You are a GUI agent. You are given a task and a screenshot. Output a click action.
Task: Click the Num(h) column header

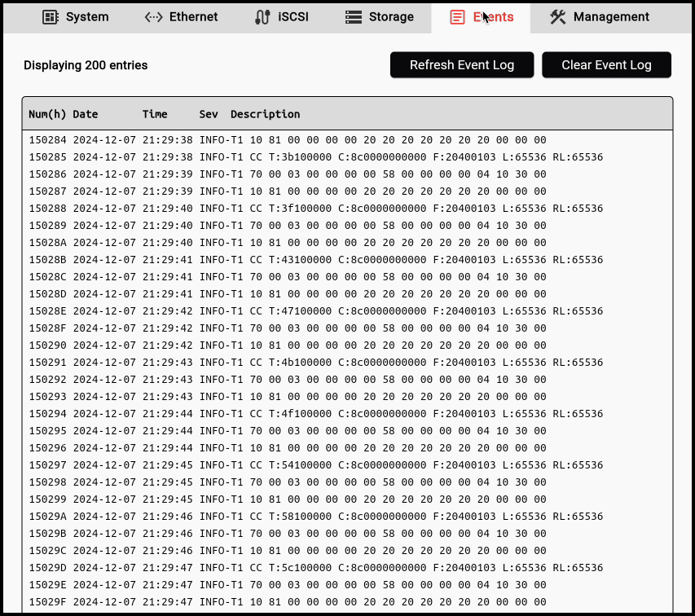(47, 114)
